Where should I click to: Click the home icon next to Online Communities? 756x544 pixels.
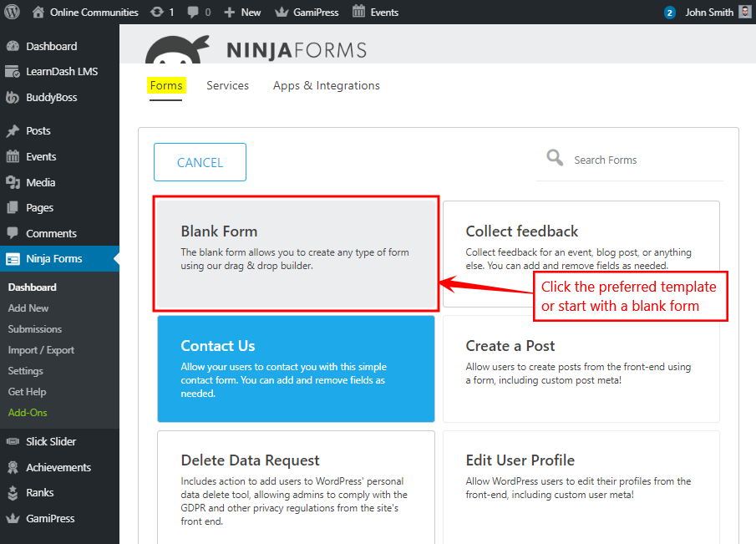pyautogui.click(x=38, y=12)
